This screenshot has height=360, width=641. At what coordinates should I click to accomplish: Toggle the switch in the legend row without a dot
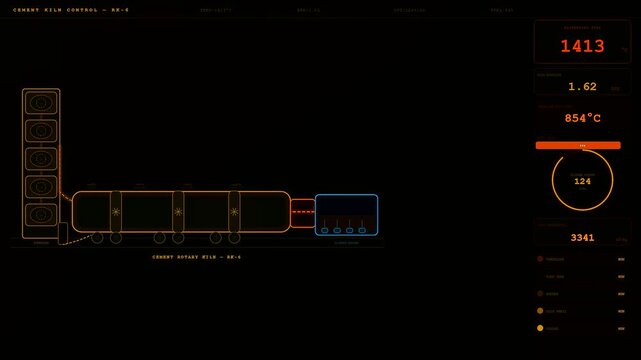click(x=621, y=277)
